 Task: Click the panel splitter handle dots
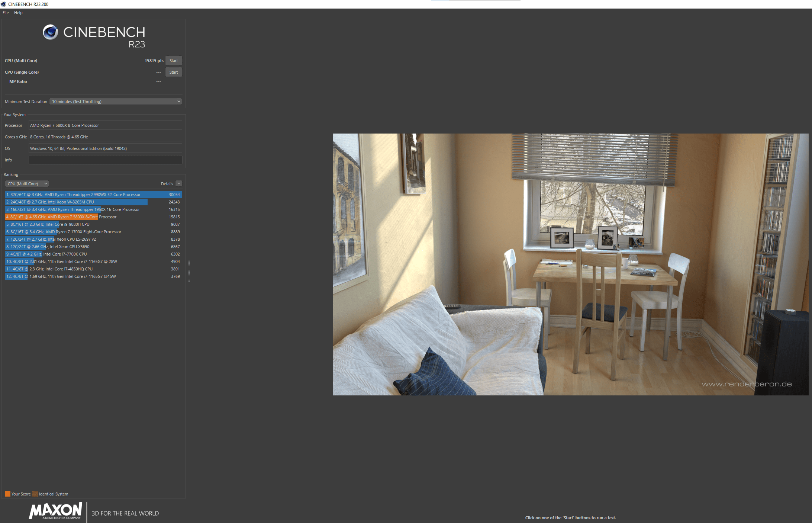click(x=189, y=270)
